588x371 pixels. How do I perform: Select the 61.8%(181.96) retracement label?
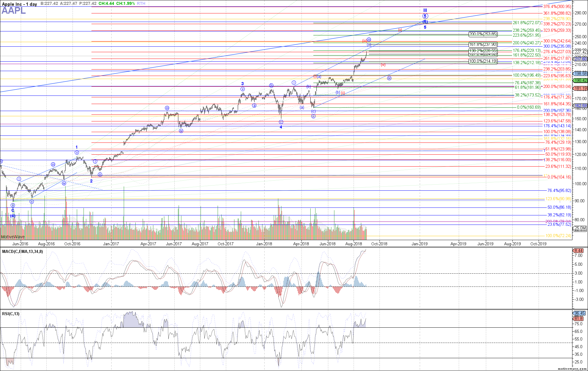pos(528,88)
